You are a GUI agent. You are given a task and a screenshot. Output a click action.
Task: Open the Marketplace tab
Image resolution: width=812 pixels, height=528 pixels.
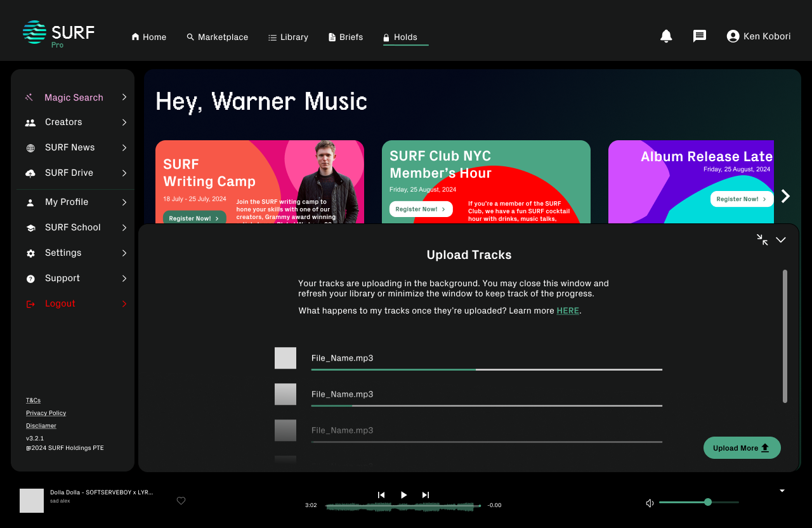(218, 37)
